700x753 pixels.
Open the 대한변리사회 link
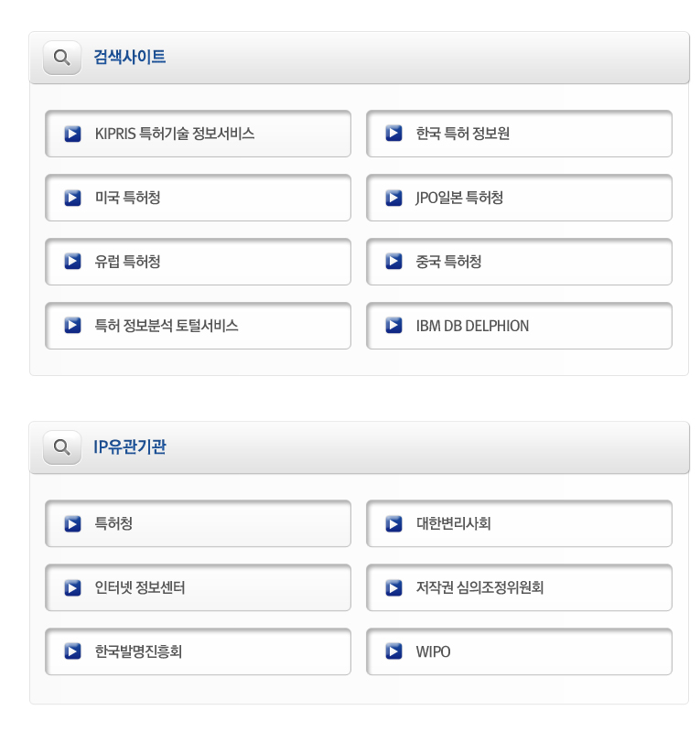click(x=453, y=523)
